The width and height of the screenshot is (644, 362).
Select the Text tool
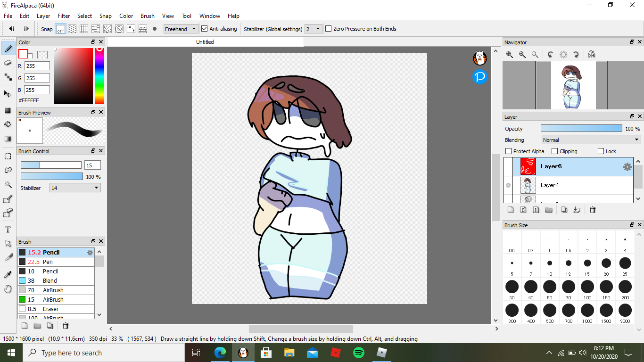8,230
